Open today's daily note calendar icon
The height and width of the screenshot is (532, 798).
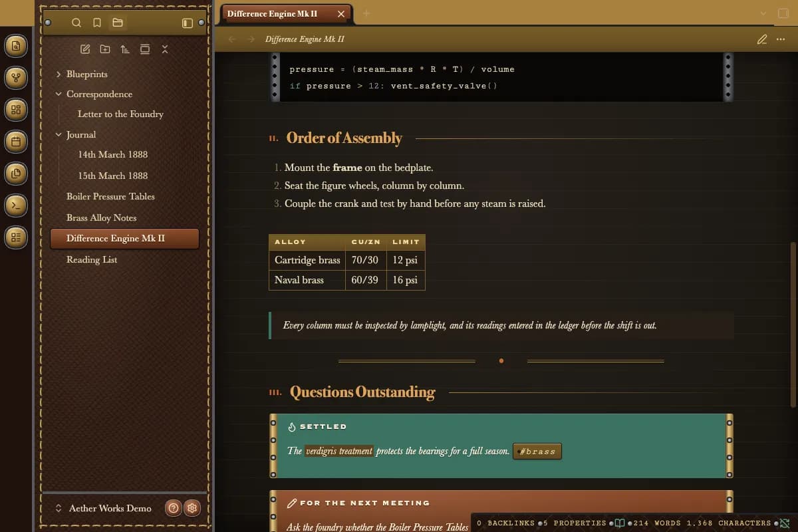pos(16,142)
